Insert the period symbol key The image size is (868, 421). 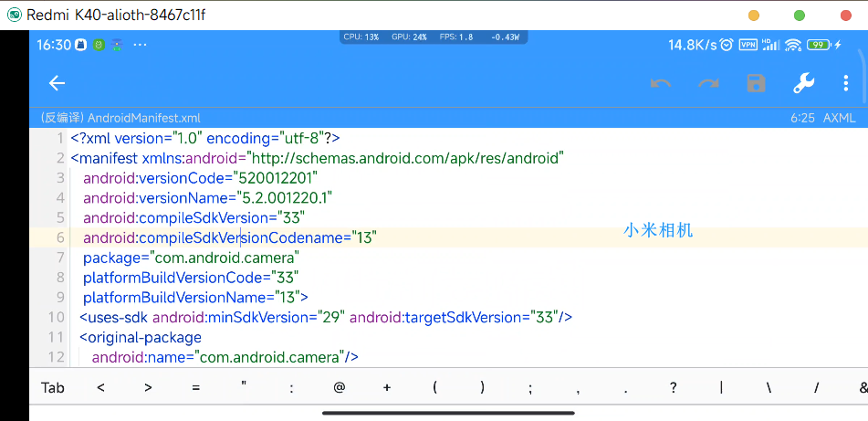tap(625, 392)
